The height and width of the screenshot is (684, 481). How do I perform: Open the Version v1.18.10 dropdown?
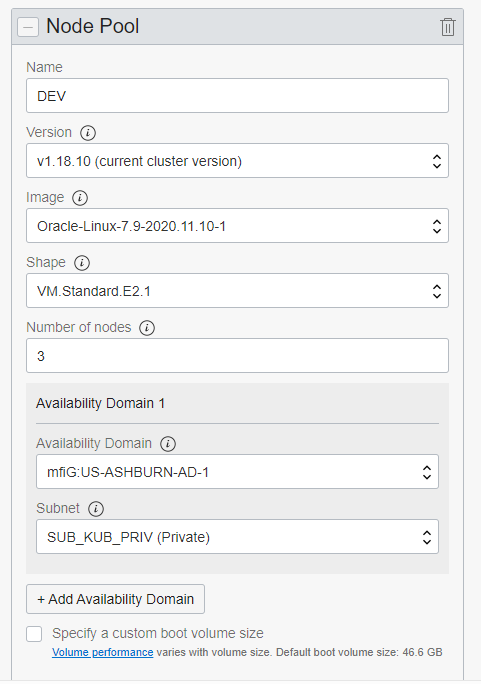[x=237, y=161]
